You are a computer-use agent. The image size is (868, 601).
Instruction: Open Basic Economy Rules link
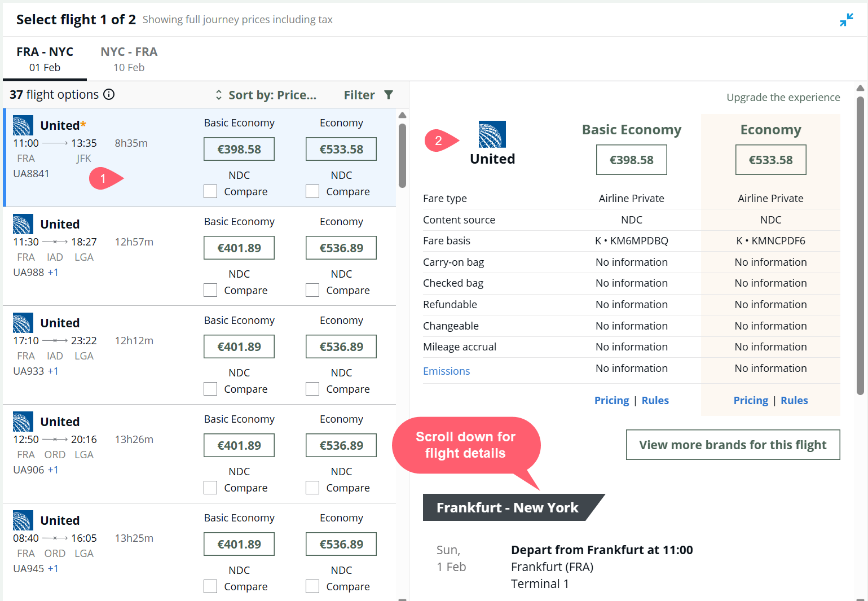[x=655, y=400]
